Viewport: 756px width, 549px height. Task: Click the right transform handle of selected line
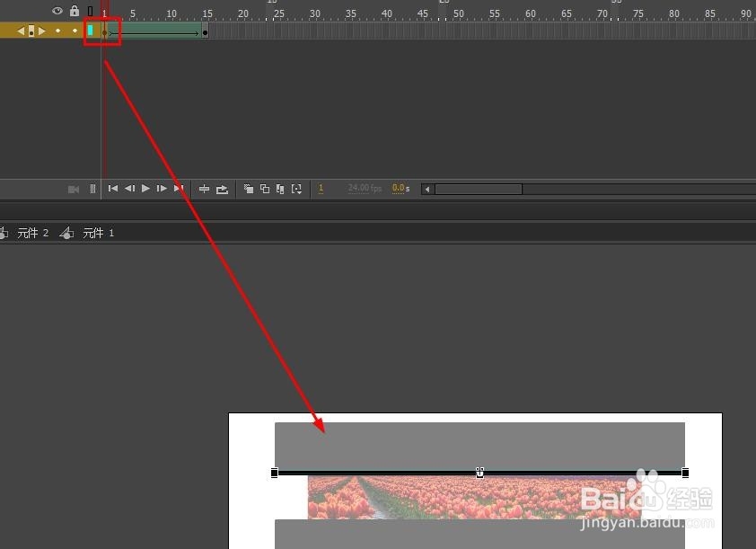[685, 473]
